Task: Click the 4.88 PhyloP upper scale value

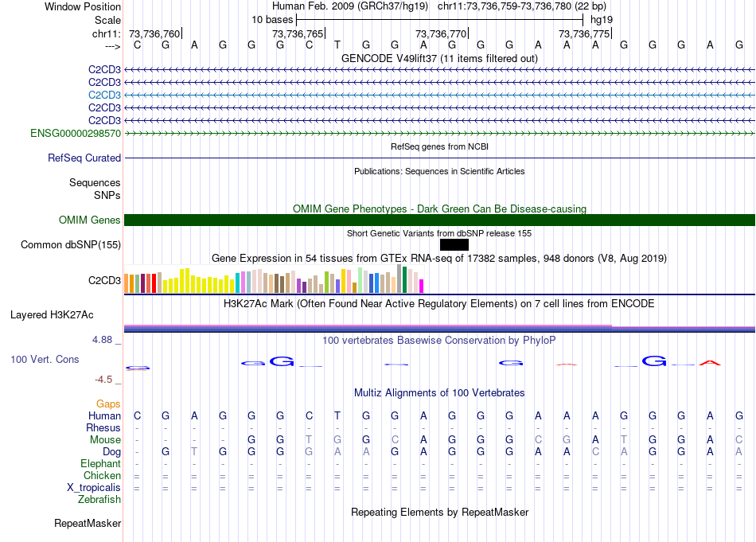Action: 102,340
